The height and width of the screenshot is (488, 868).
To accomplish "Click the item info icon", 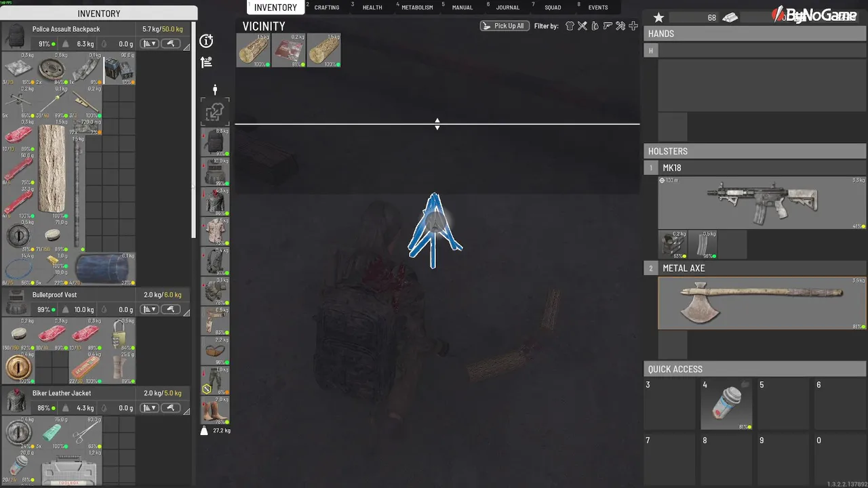I will (206, 41).
